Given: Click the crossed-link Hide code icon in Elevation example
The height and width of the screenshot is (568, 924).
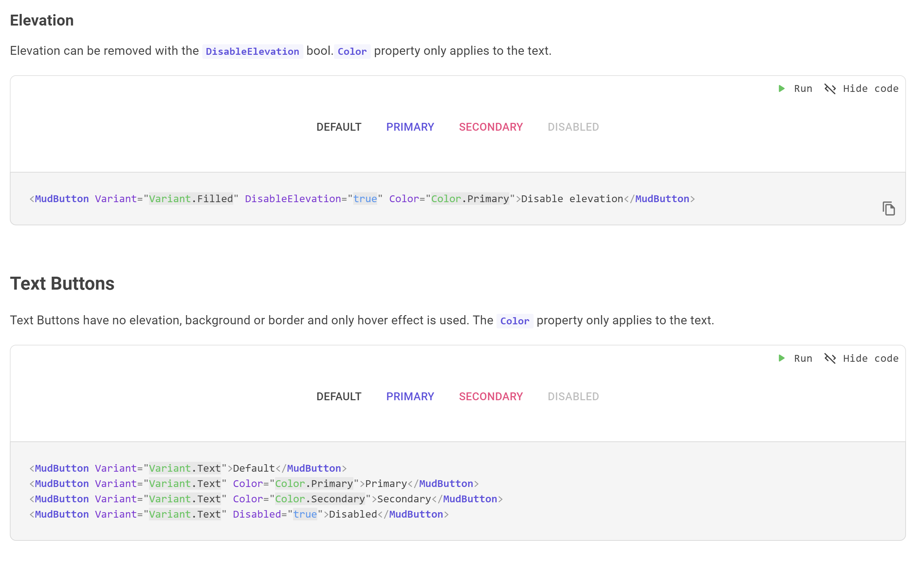Looking at the screenshot, I should (x=830, y=89).
